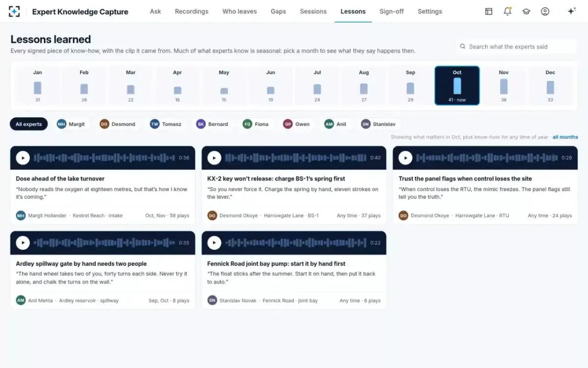Filter lessons by Tomasz

(x=166, y=124)
